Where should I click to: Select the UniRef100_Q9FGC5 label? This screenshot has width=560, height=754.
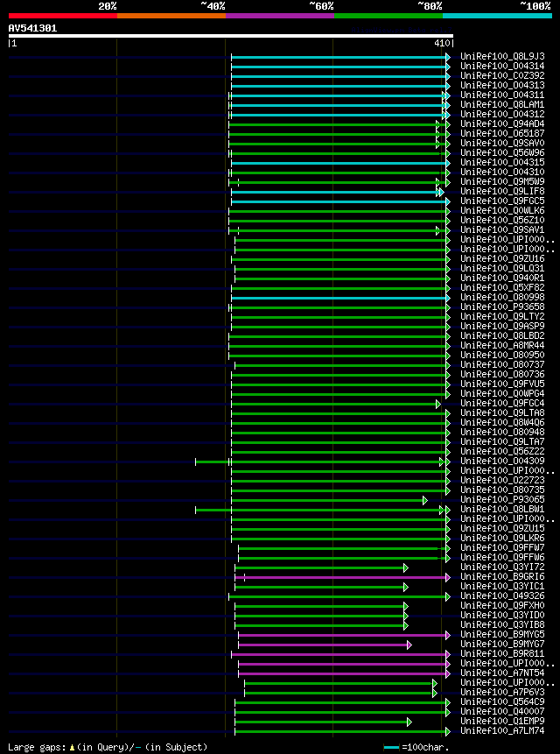(502, 201)
